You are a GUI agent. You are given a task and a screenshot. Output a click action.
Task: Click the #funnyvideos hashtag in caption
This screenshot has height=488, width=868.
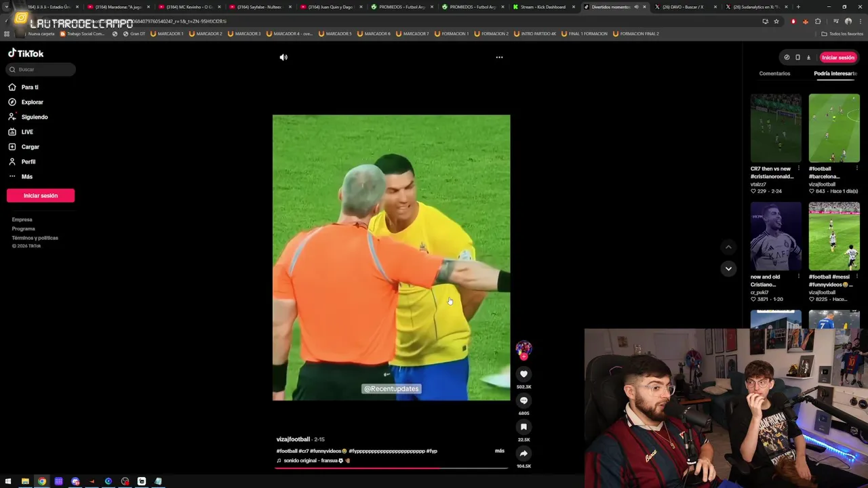(x=328, y=451)
